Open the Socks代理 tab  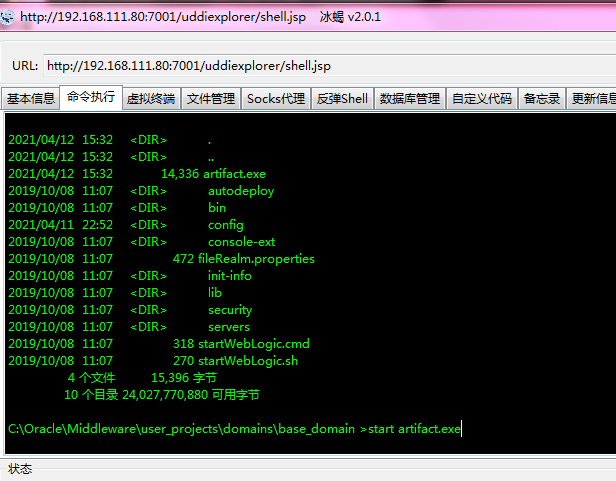276,98
